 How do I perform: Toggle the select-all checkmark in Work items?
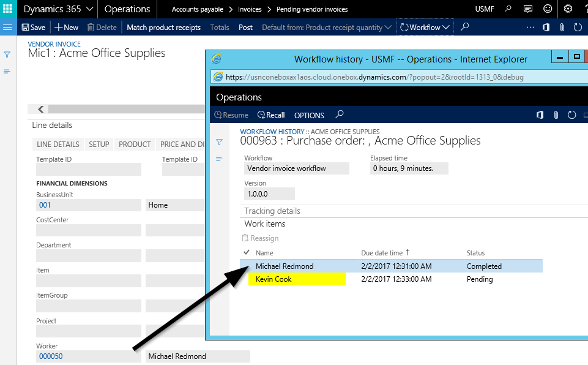(x=246, y=252)
